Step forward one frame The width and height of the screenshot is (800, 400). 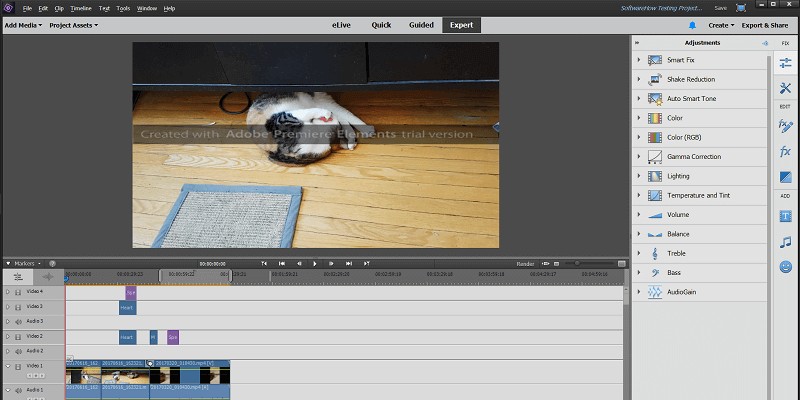[332, 264]
